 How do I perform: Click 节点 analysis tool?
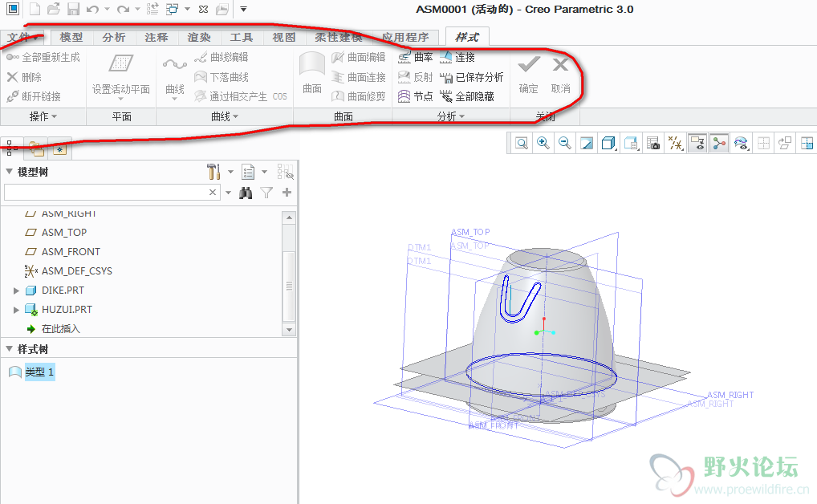(415, 96)
